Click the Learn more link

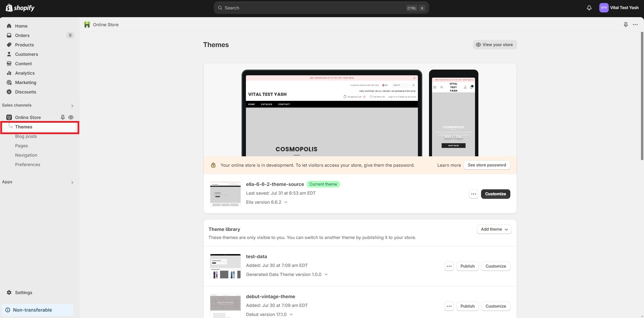(449, 165)
